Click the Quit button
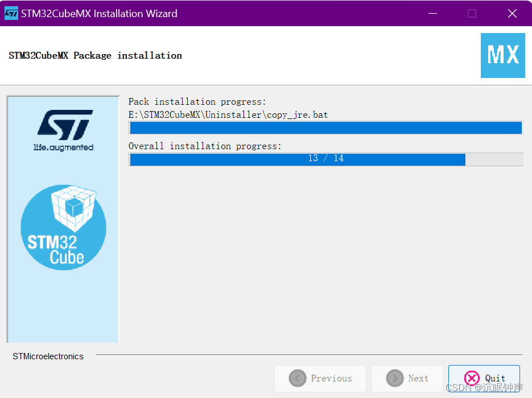532x398 pixels. point(484,378)
